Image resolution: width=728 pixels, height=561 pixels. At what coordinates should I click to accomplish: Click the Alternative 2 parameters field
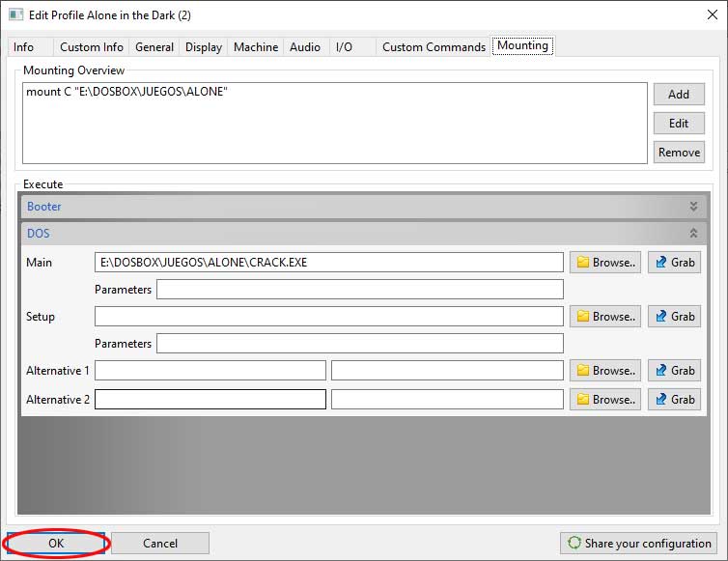tap(447, 400)
